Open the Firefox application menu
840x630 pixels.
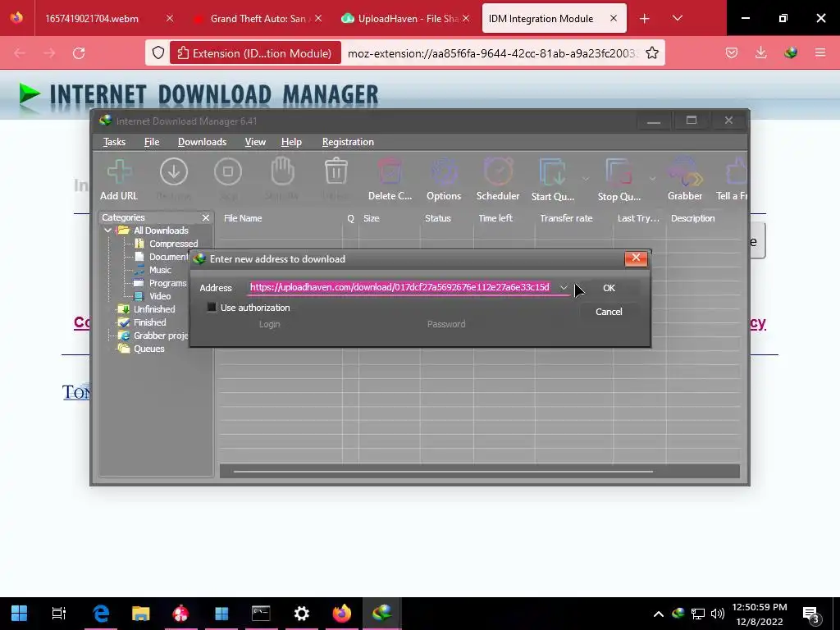click(x=820, y=53)
